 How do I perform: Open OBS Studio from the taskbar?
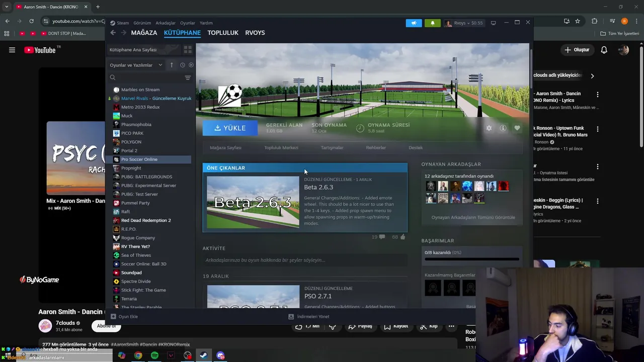point(188,355)
